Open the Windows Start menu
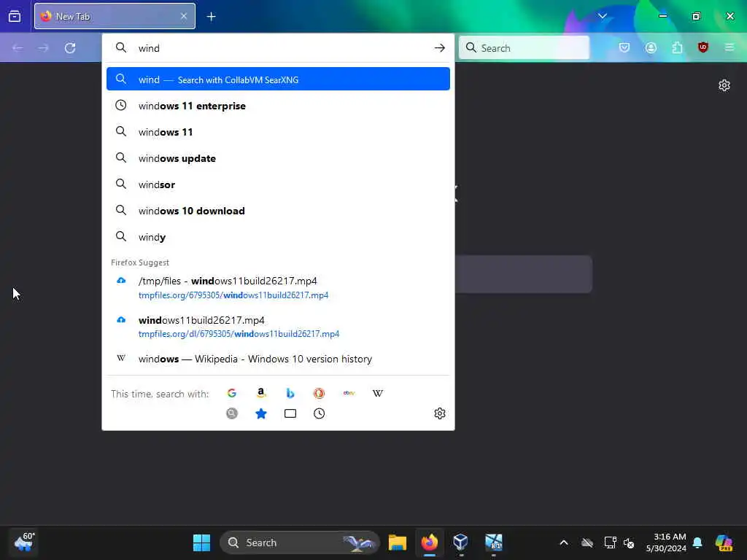747x560 pixels. point(201,542)
